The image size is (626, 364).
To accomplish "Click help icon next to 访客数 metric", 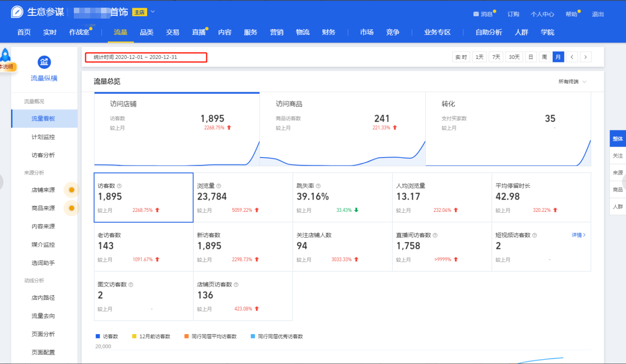I will tap(119, 186).
